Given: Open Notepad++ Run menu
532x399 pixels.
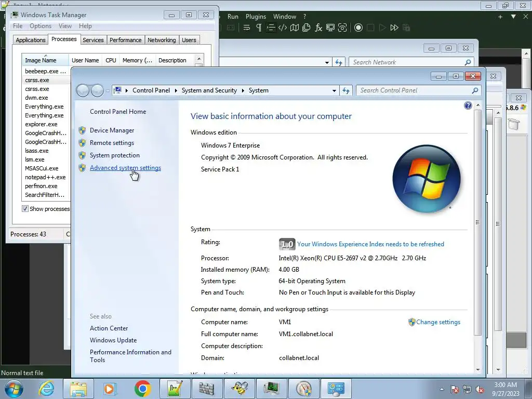Looking at the screenshot, I should pyautogui.click(x=233, y=17).
